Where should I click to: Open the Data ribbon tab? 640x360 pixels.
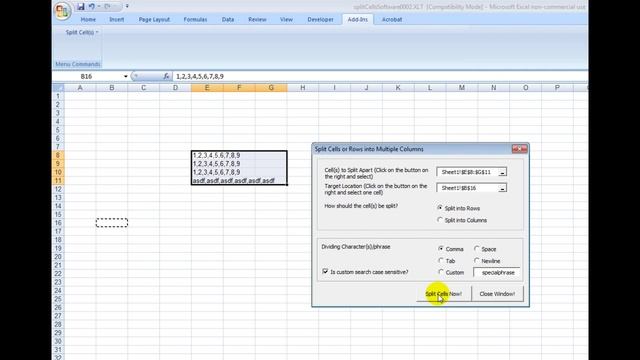pos(228,20)
